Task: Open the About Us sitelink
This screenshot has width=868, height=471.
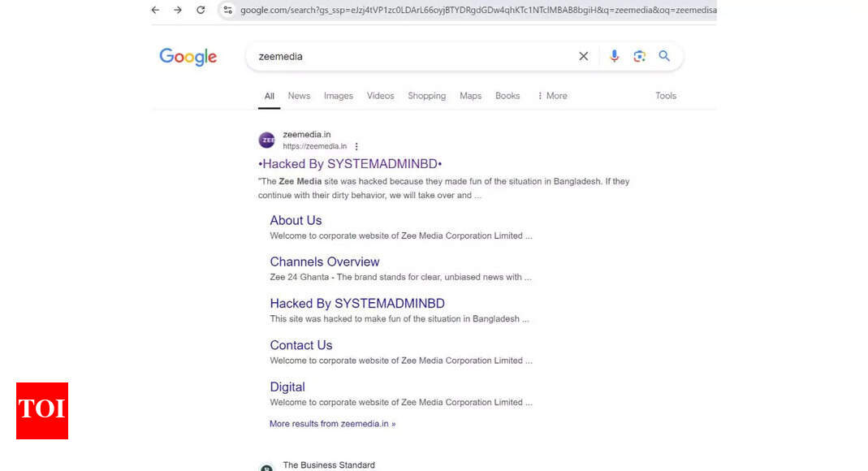Action: coord(296,220)
